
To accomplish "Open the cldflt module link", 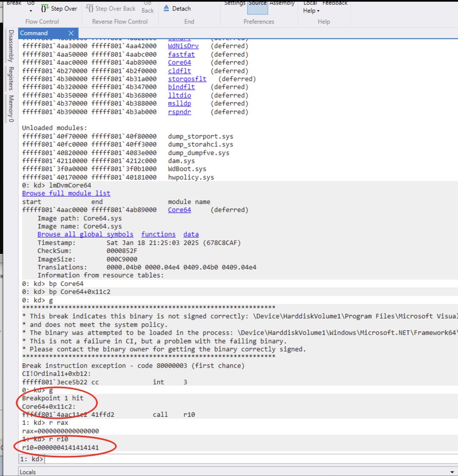I will (x=179, y=71).
